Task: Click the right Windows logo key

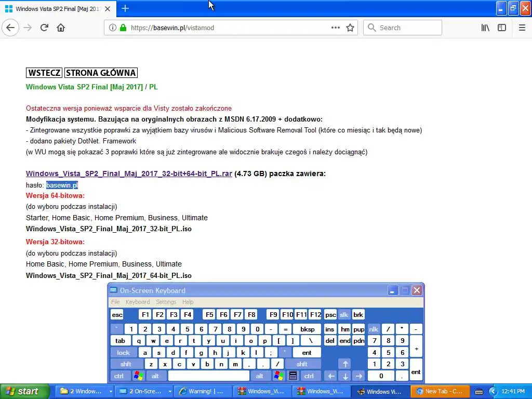Action: (279, 376)
